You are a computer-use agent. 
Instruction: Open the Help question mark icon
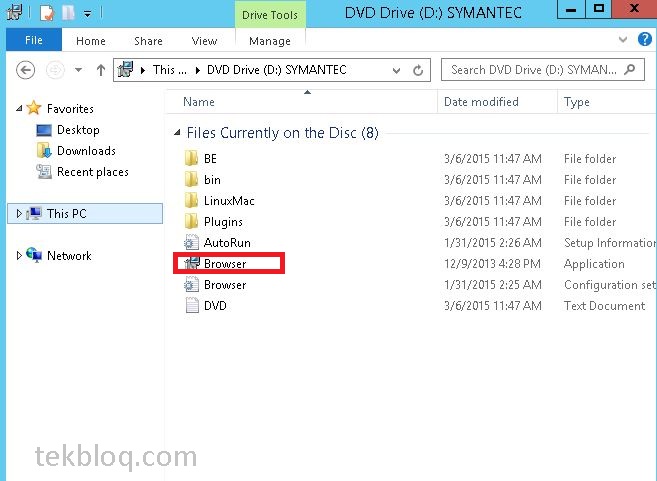pyautogui.click(x=644, y=39)
